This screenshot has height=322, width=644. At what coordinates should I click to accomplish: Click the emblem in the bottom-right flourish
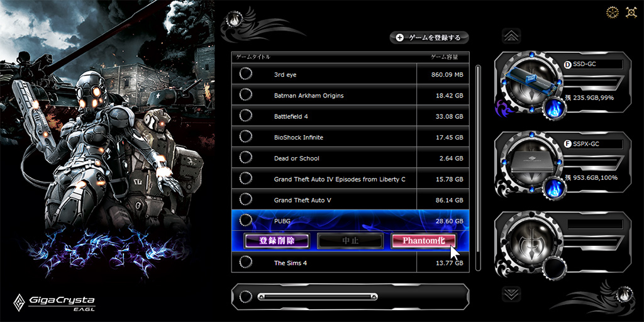click(x=623, y=294)
